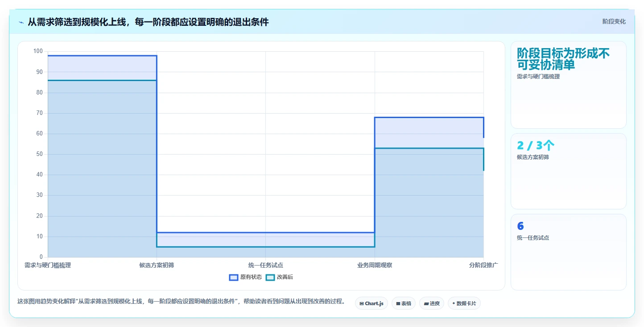Click the 数据卡片 tag chip
Viewport: 644px width, 327px height.
pos(464,303)
